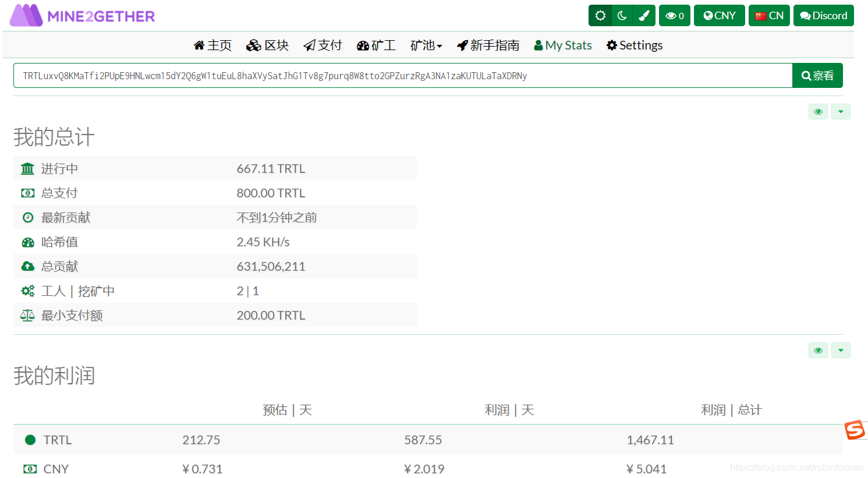
Task: Select the 不到1分钟之前 last share value
Action: coord(277,218)
